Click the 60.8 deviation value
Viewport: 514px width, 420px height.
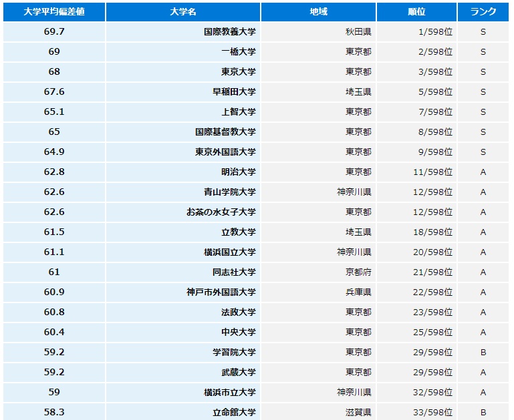pos(54,312)
